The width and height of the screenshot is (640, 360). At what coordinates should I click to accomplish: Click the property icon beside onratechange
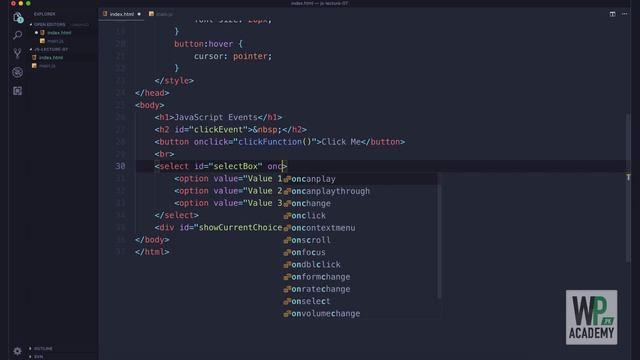pos(287,289)
